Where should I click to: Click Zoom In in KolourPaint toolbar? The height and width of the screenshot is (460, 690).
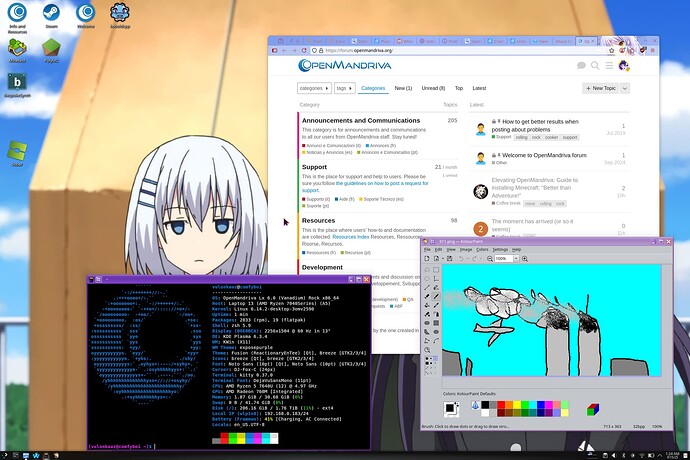[x=525, y=258]
